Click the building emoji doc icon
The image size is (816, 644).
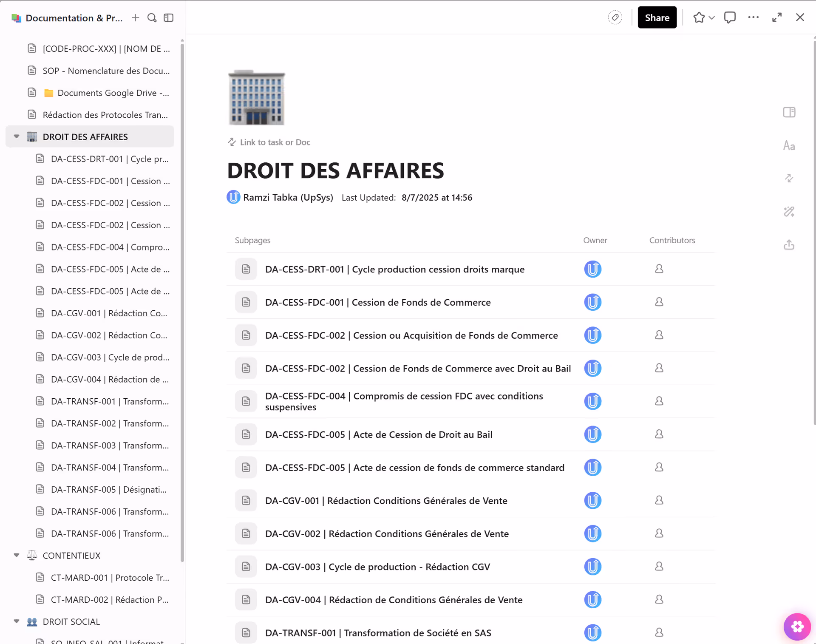256,97
